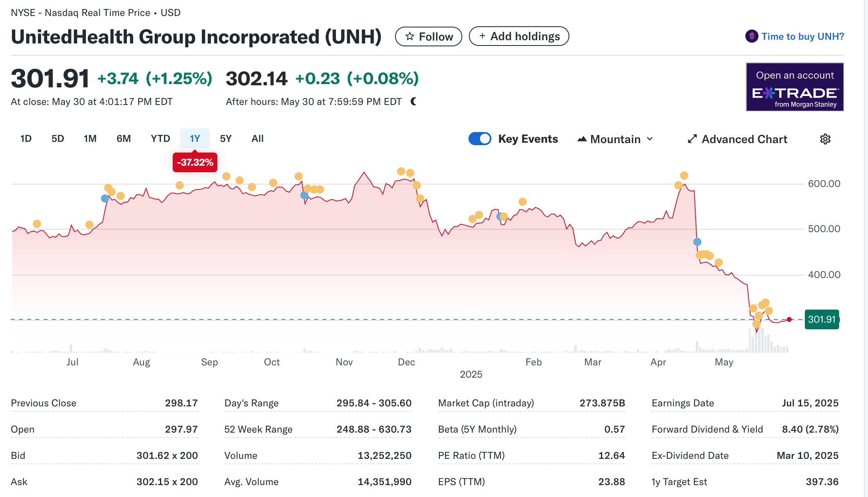This screenshot has width=868, height=497.
Task: Click the Forward Dividend & Yield label
Action: tap(707, 429)
